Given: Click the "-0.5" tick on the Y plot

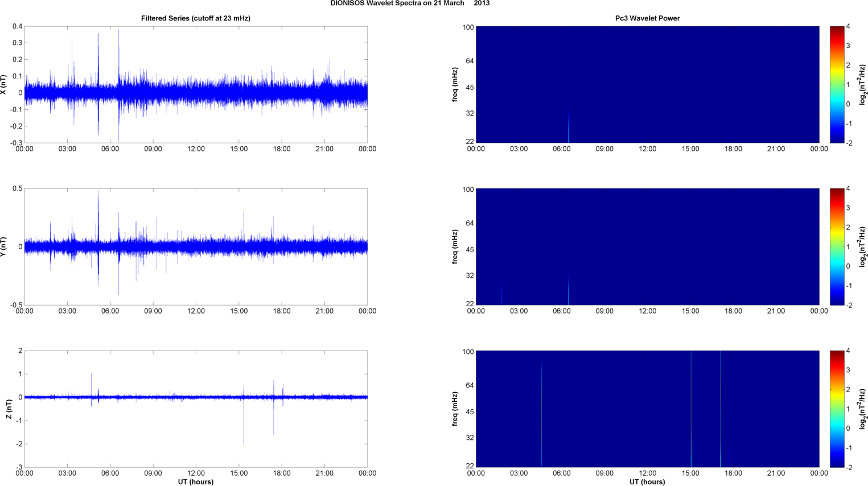Looking at the screenshot, I should coord(16,305).
